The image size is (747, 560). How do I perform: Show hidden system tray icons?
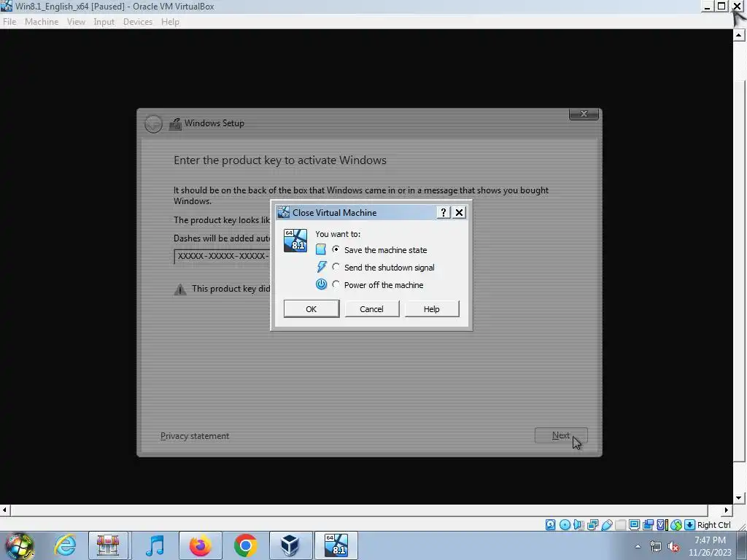[x=638, y=546]
